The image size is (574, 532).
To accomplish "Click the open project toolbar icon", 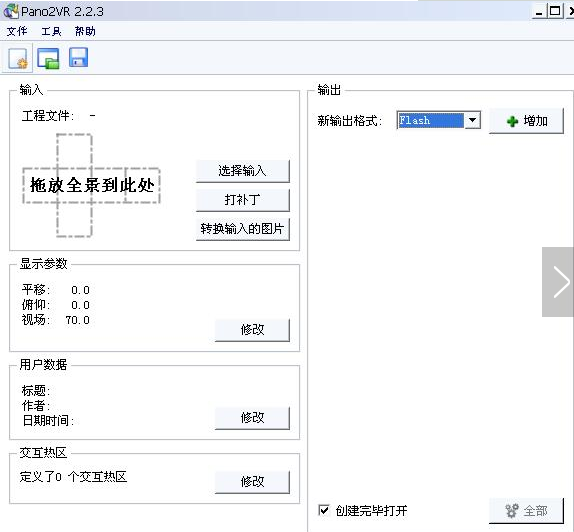I will coord(48,58).
